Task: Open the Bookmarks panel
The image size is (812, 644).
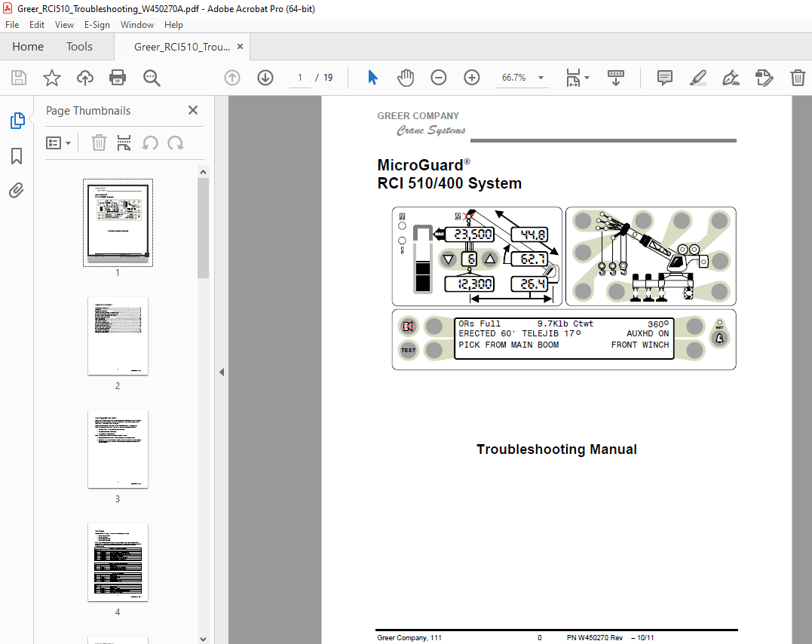Action: (x=17, y=155)
